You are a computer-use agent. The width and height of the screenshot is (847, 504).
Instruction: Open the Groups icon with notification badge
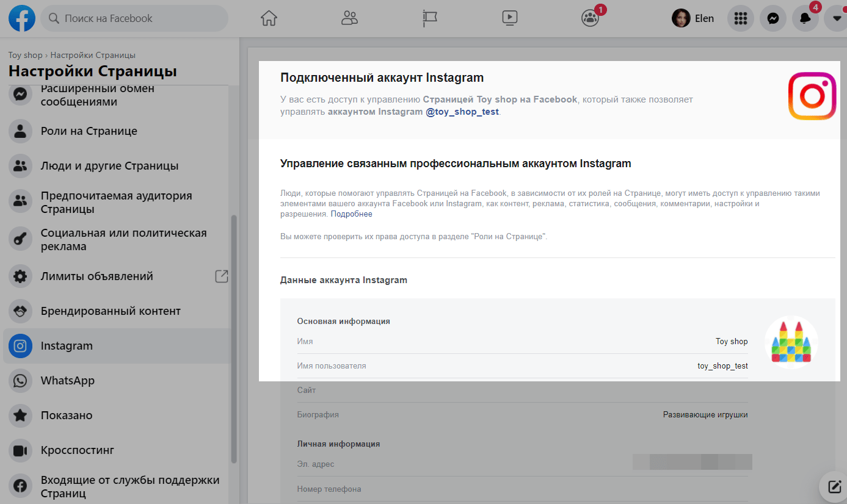[590, 18]
